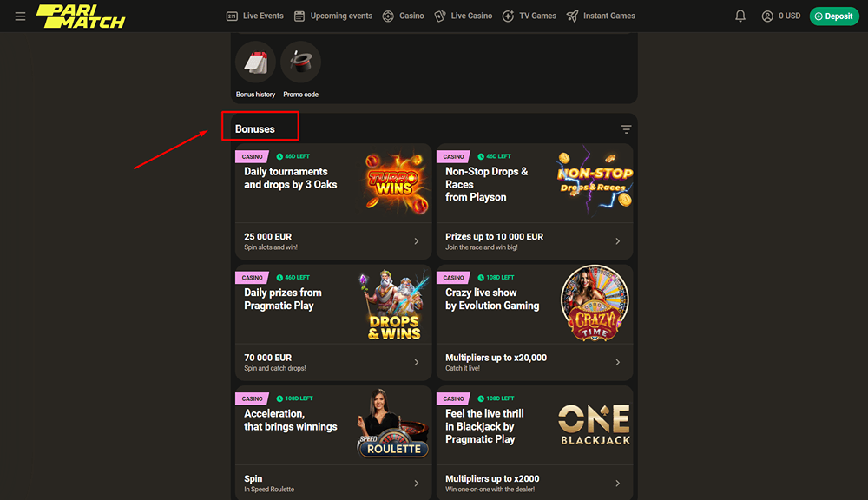Viewport: 868px width, 500px height.
Task: Click CASINO tag on Crazy live show card
Action: (453, 278)
